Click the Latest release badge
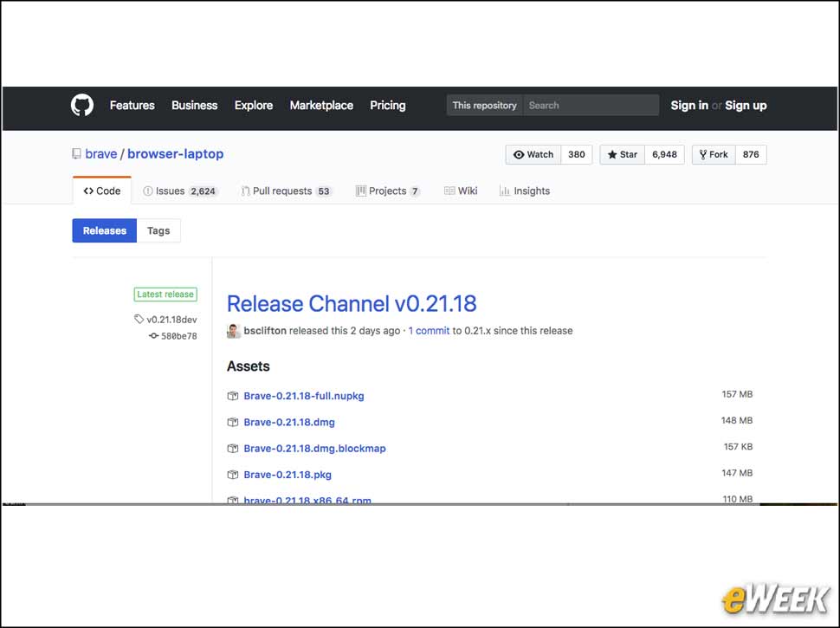This screenshot has height=628, width=840. tap(165, 295)
